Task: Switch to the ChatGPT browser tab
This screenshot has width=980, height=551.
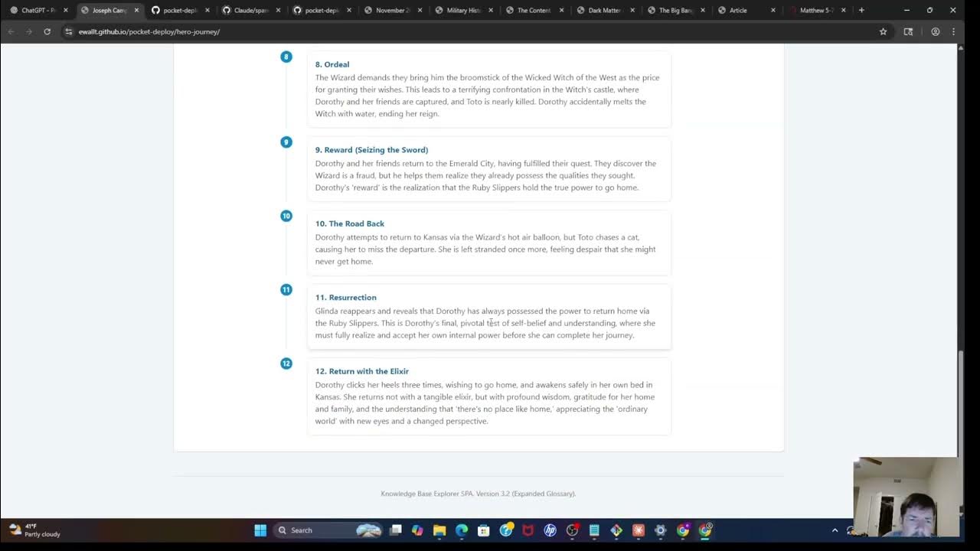Action: 37,10
